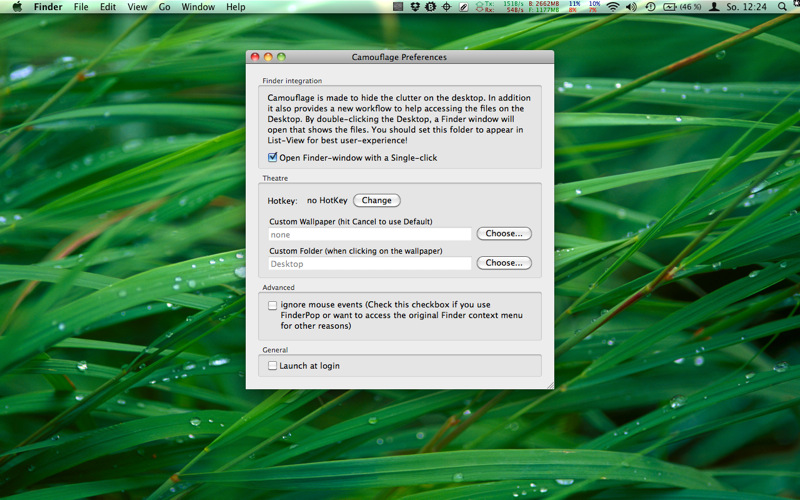
Task: Close the Camouflage Preferences window
Action: click(255, 57)
